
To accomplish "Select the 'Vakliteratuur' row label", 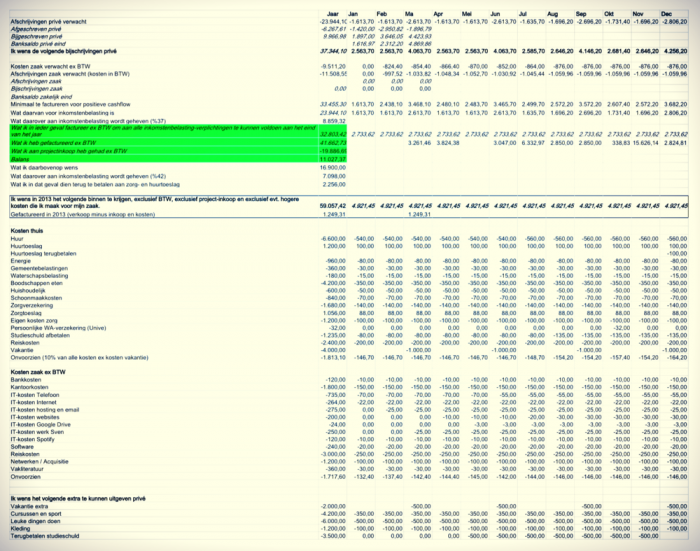I will 27,469.
